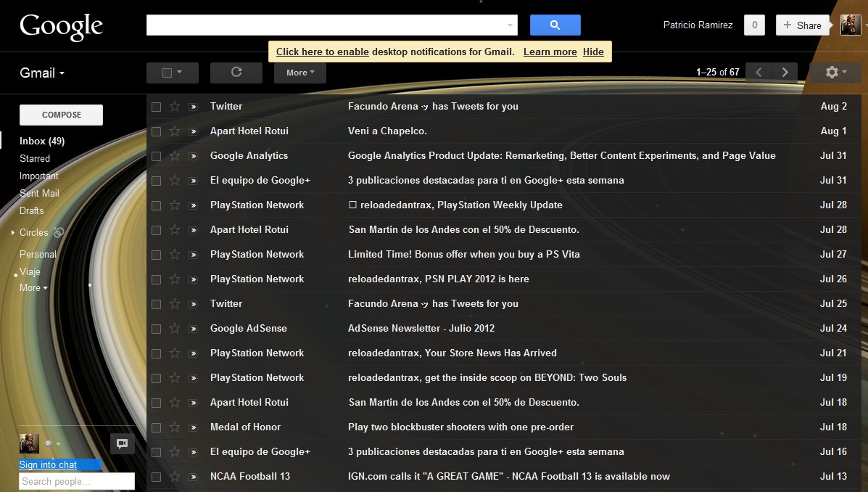The image size is (868, 492).
Task: Star the Apart Hotel Rotui email dated Aug 1
Action: [x=175, y=131]
